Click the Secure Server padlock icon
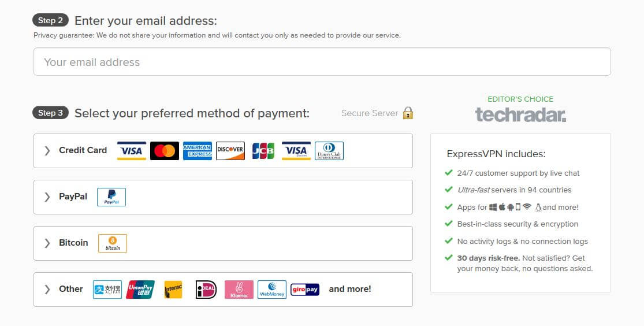 coord(408,113)
